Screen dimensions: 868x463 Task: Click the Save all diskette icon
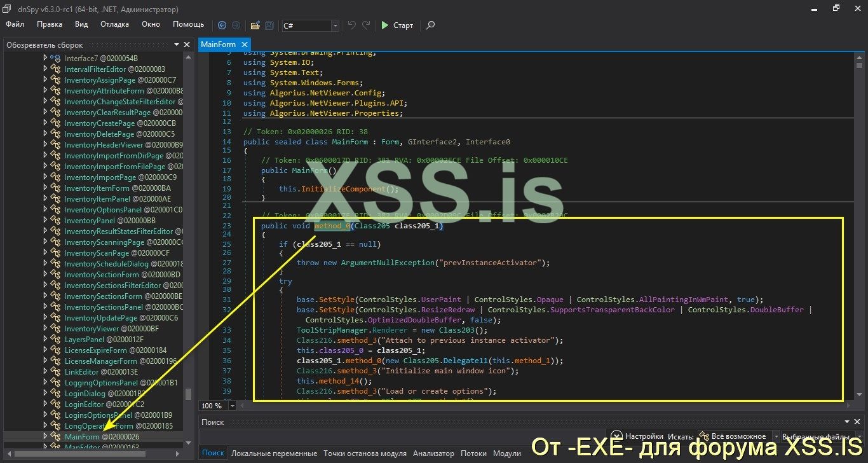click(269, 25)
